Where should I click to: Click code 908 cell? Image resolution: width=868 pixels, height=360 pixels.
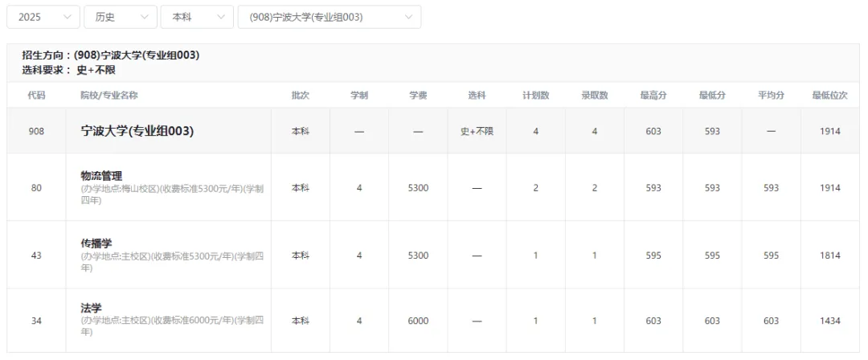[36, 131]
